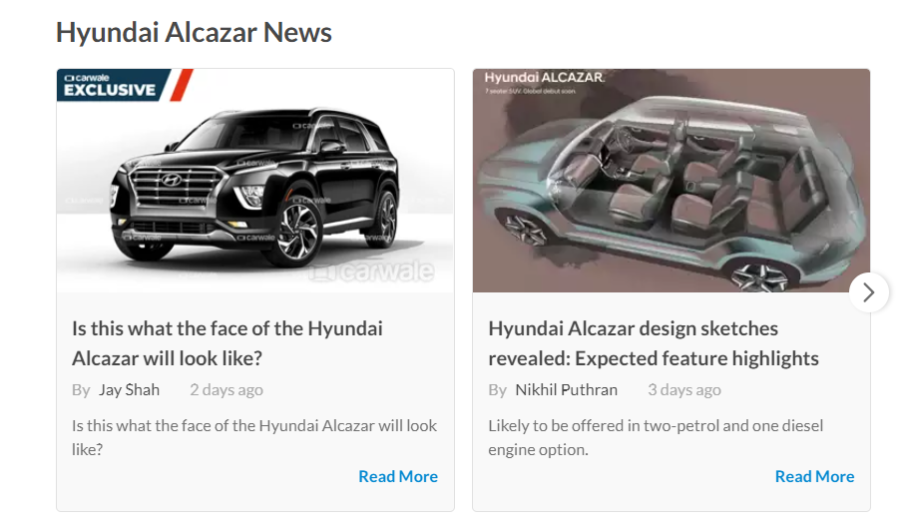This screenshot has width=900, height=530.
Task: Select author name Nikhil Puthran
Action: tap(567, 390)
